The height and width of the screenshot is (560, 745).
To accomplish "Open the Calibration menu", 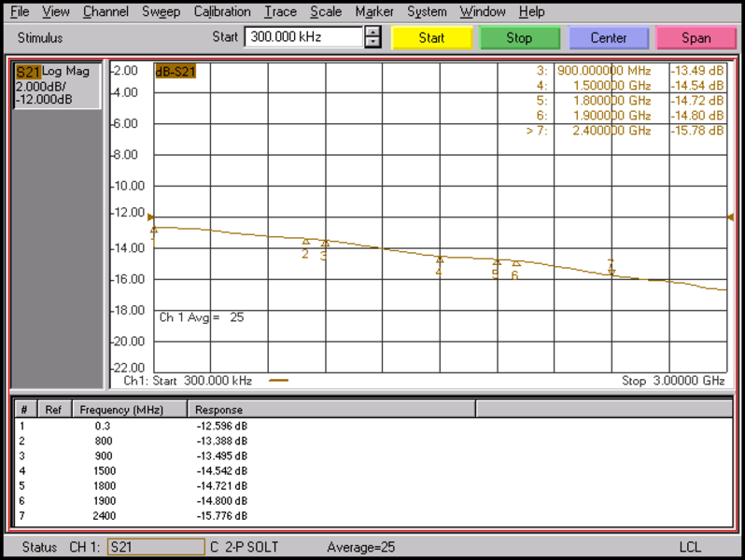I will pyautogui.click(x=222, y=12).
